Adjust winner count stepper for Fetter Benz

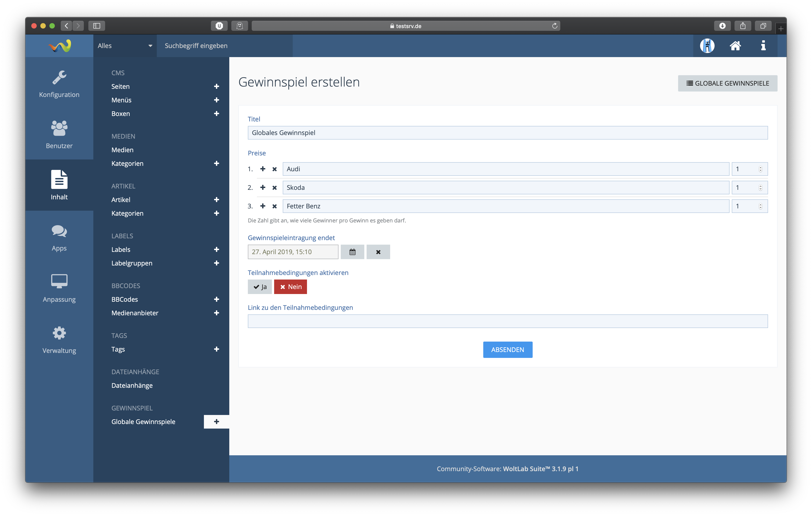[760, 206]
